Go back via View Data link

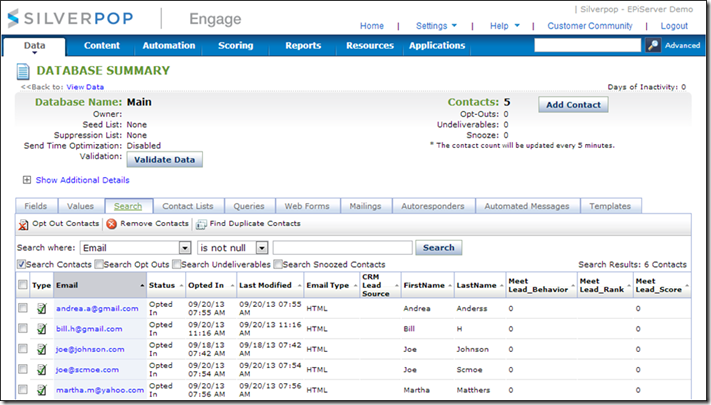(85, 87)
